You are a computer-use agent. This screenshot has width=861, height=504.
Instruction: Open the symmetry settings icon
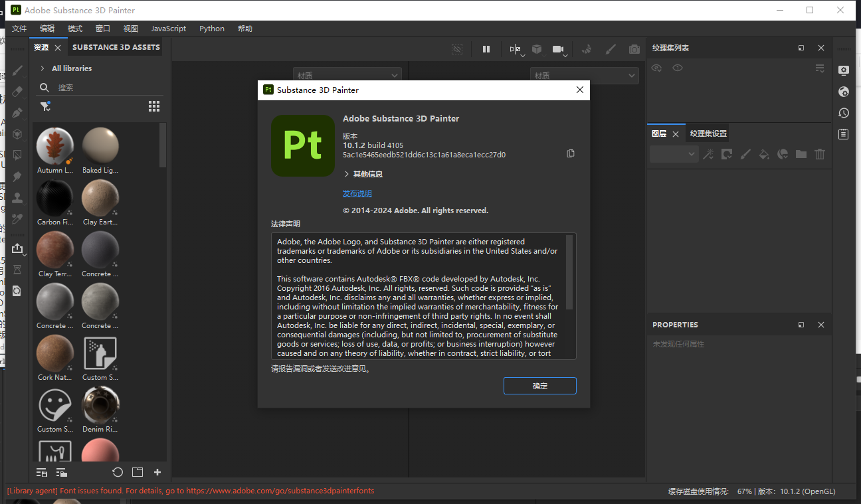(516, 49)
